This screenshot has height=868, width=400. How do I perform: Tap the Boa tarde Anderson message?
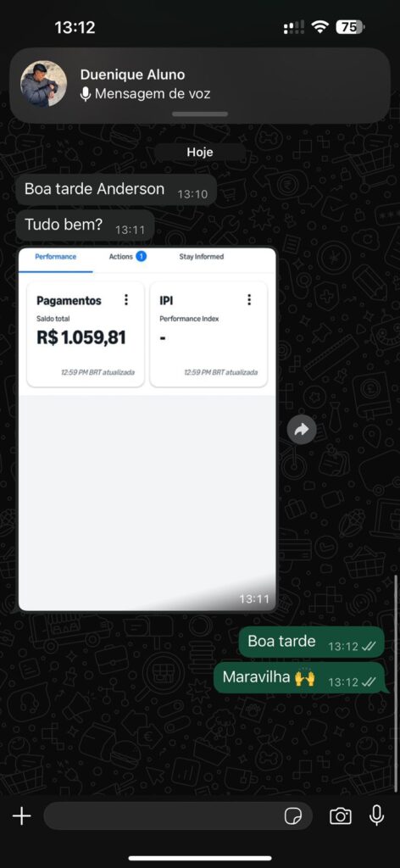click(x=115, y=190)
